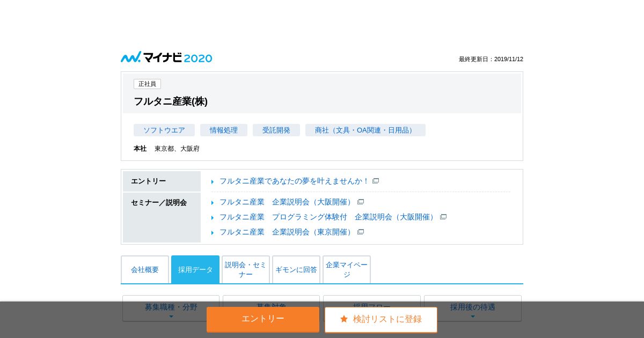Select the 情報処理 industry tag
The image size is (644, 338).
tap(224, 130)
